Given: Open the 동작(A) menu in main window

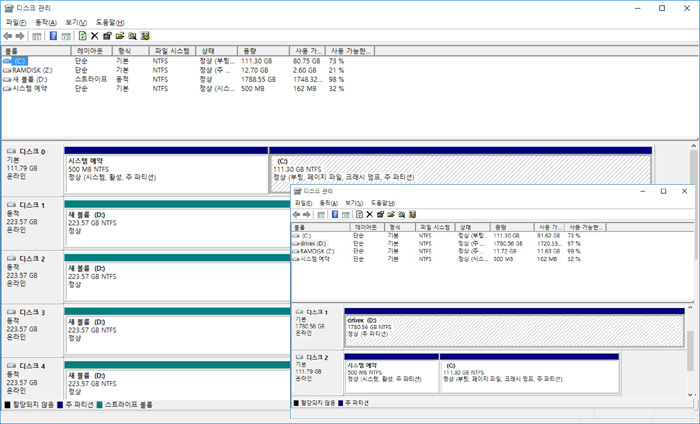Looking at the screenshot, I should click(x=46, y=21).
